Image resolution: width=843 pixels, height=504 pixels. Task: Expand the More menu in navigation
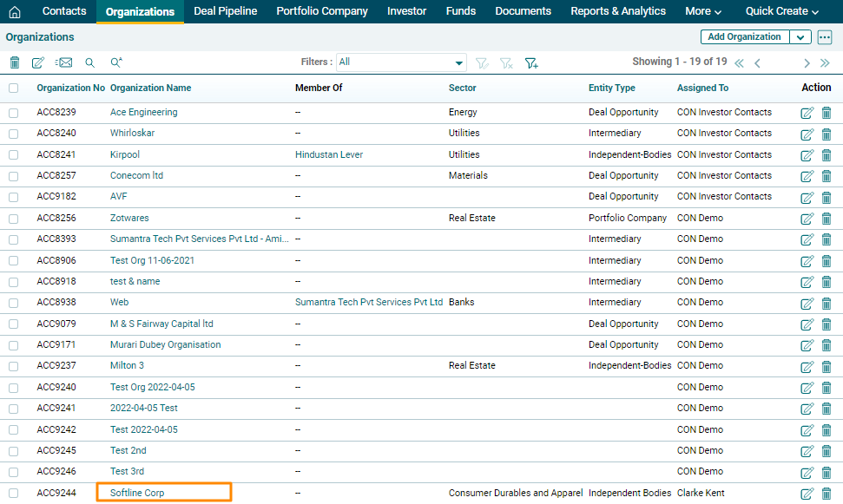click(x=703, y=11)
